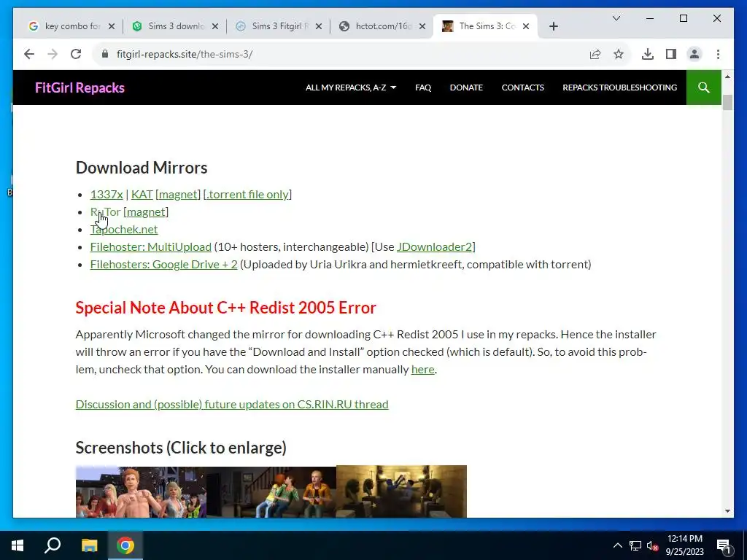
Task: Click the Chrome icon in taskbar
Action: [125, 545]
